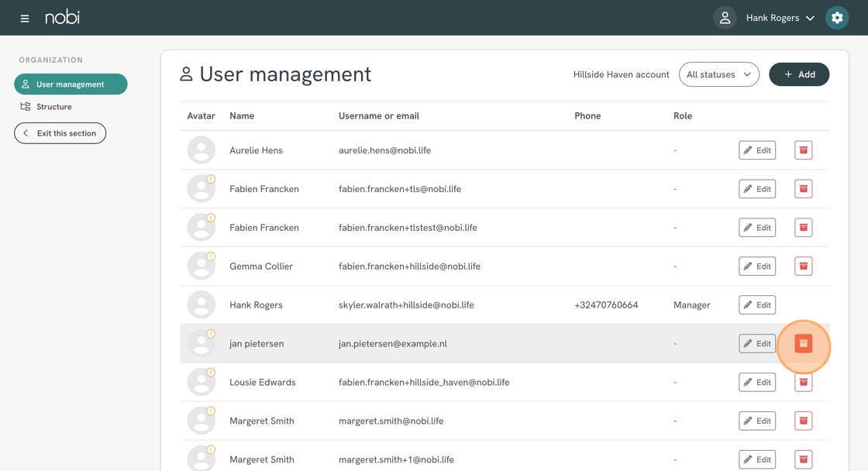Click warning badge on jan pietersen avatar
The image size is (868, 471).
[x=211, y=334]
